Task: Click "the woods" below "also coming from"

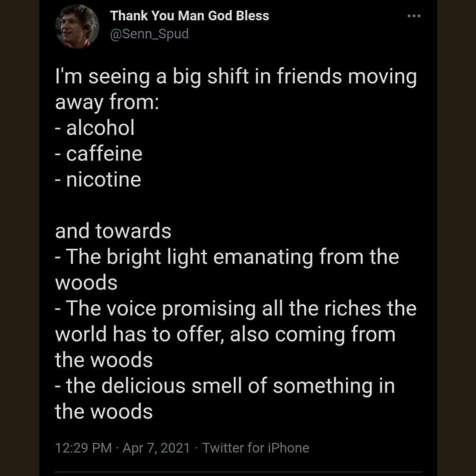Action: [x=104, y=360]
